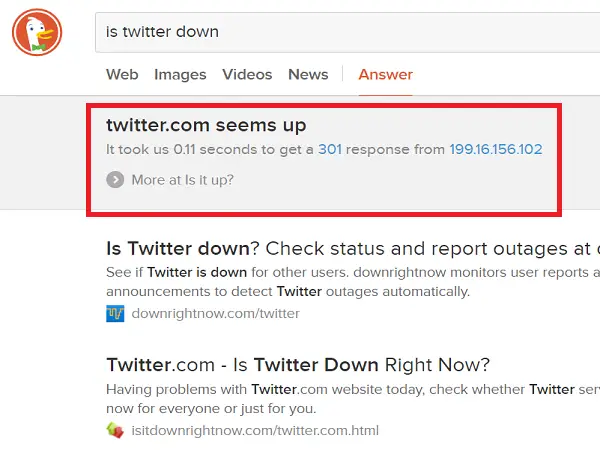Viewport: 600px width, 450px height.
Task: Open the Videos tab
Action: point(247,74)
